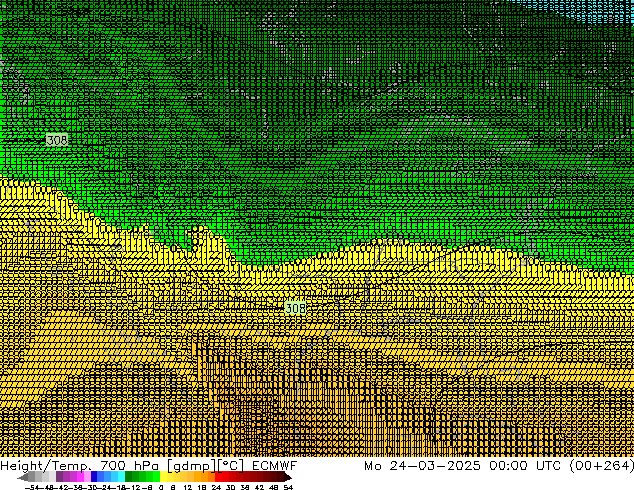Click the grey left arrow end of legend

click(23, 477)
